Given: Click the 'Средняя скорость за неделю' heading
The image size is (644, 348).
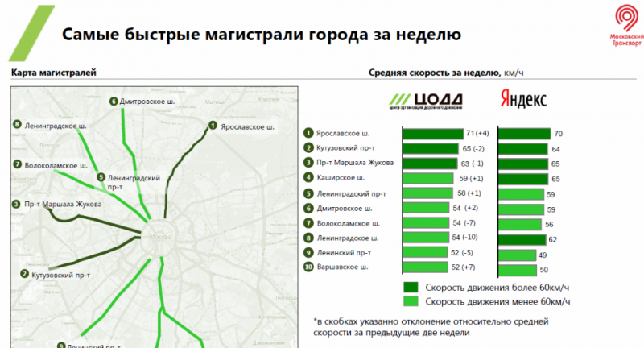Looking at the screenshot, I should tap(435, 72).
